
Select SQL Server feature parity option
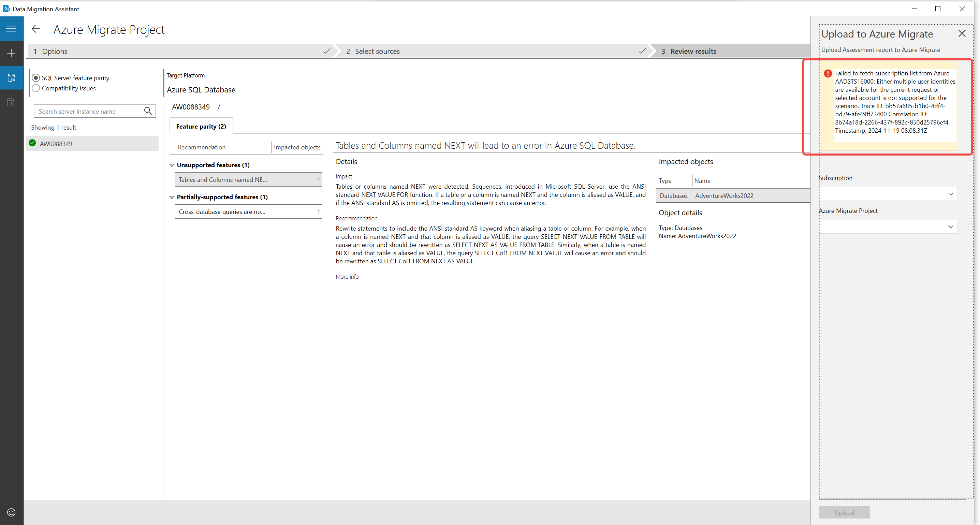[36, 78]
